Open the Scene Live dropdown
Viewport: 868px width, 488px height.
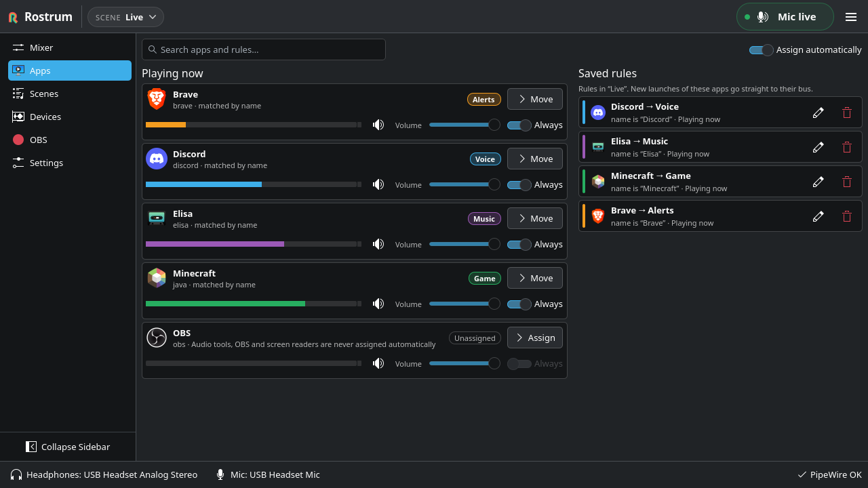pyautogui.click(x=125, y=17)
